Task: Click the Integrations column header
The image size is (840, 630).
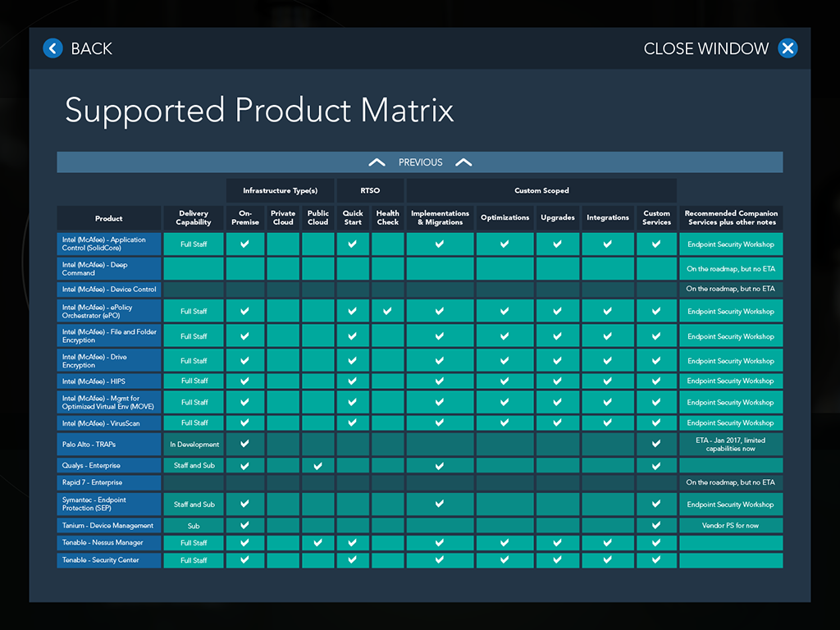Action: [608, 218]
